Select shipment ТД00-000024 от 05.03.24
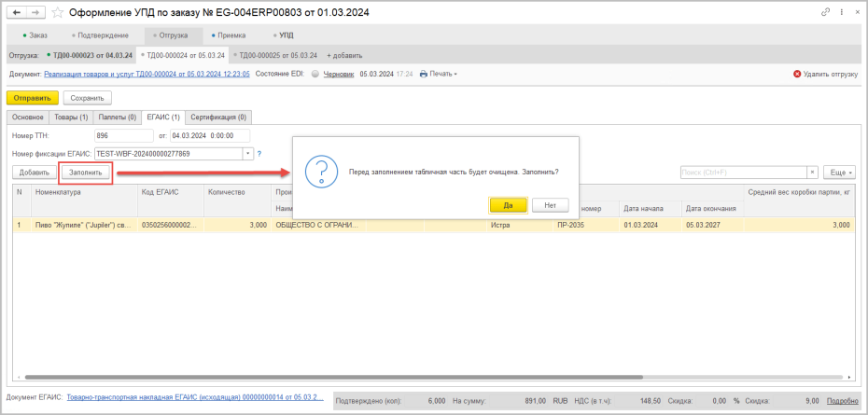The image size is (868, 415). [182, 55]
